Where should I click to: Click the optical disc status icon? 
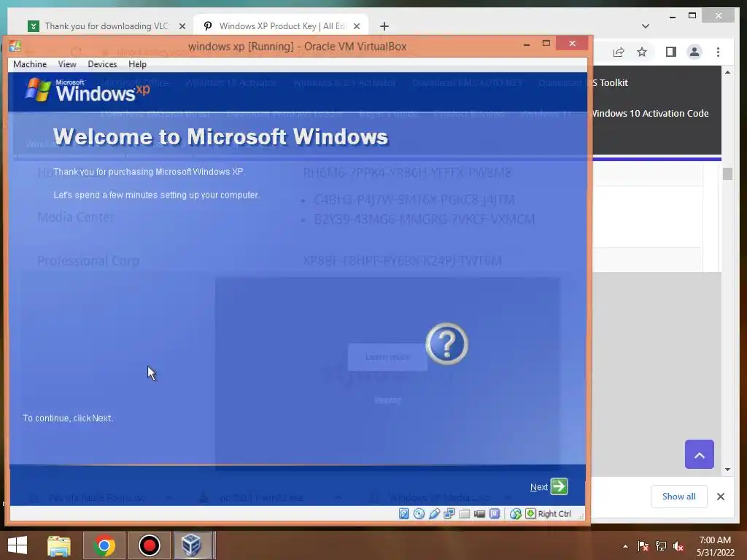419,514
